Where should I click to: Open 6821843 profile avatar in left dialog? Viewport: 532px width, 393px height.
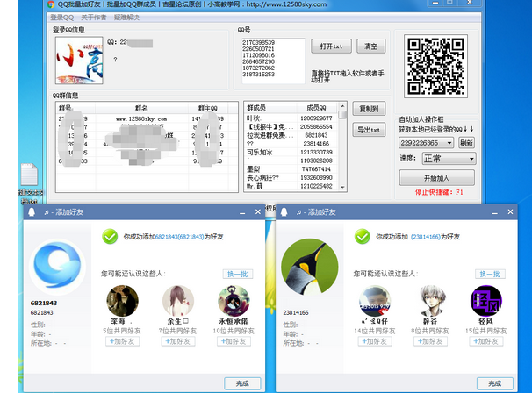(x=57, y=267)
